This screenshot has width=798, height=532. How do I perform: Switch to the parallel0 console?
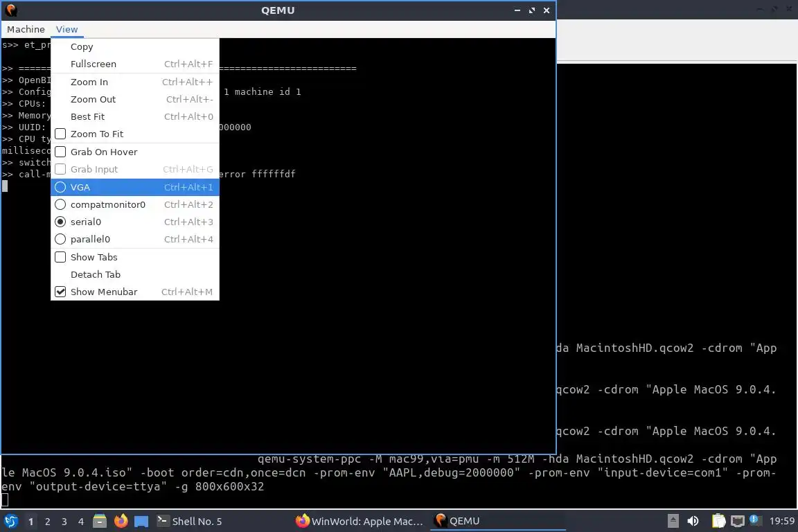pyautogui.click(x=135, y=239)
